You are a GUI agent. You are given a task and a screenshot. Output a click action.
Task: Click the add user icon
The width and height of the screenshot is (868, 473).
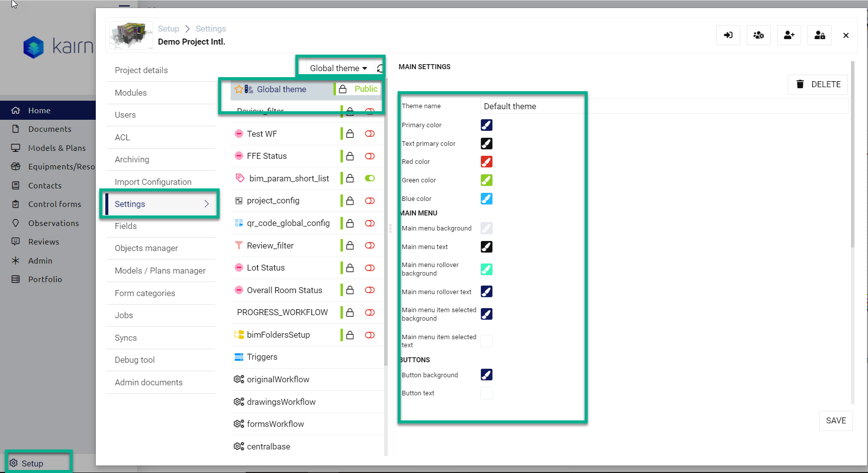pos(789,35)
